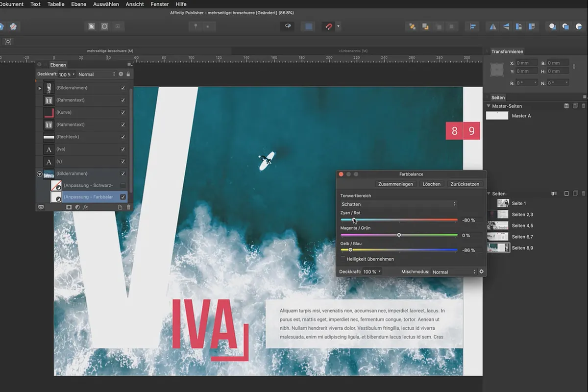Open the Mischmodus Normal dropdown in Farbbalance
This screenshot has height=392, width=588.
pyautogui.click(x=454, y=271)
